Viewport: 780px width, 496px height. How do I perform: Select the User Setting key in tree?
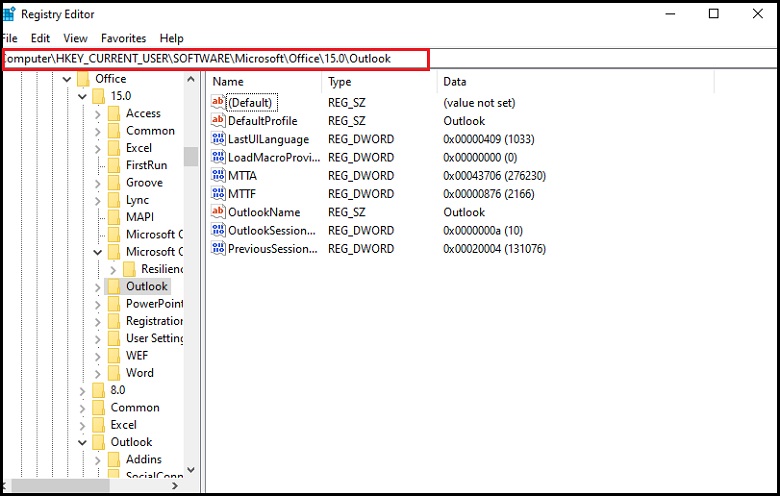click(154, 338)
